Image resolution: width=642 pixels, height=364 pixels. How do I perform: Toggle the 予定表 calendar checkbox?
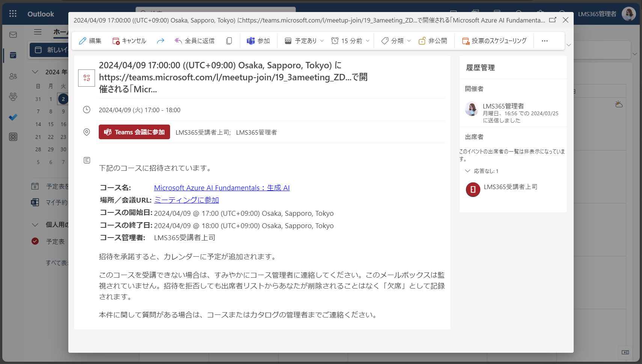pyautogui.click(x=35, y=241)
